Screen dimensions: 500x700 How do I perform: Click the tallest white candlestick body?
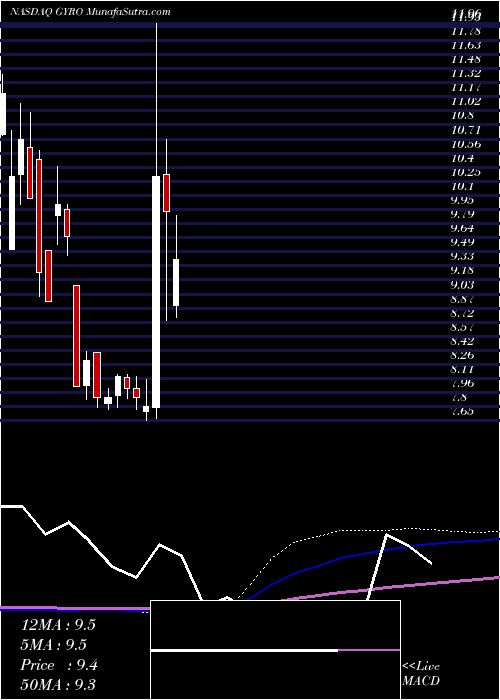(156, 292)
